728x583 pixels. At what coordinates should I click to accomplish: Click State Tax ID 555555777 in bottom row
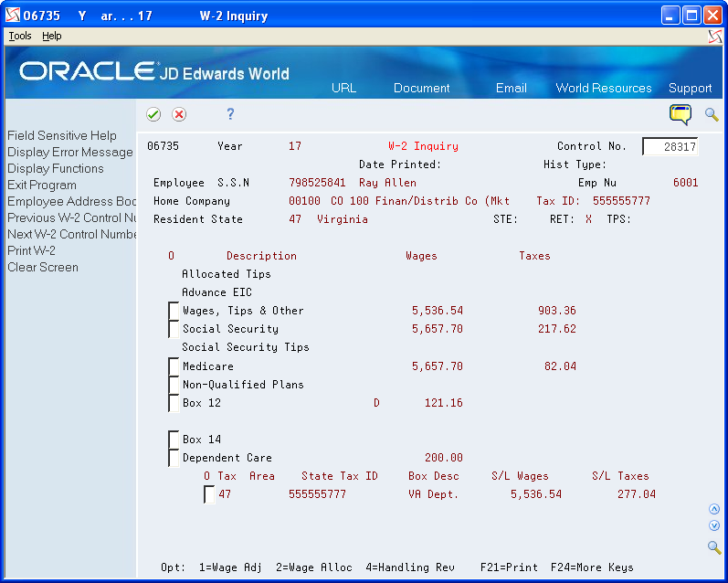point(318,494)
